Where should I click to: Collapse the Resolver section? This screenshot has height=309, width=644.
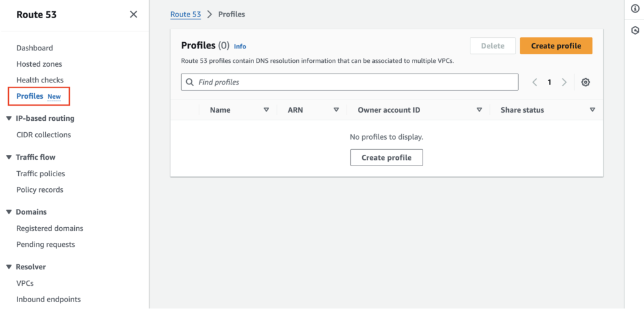point(9,267)
